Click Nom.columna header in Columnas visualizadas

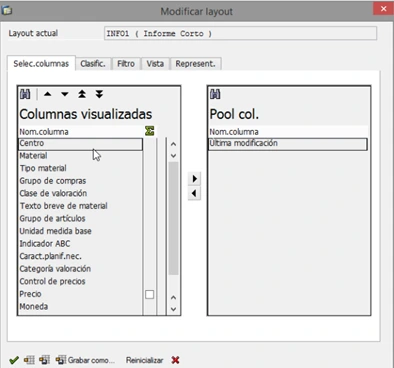[x=80, y=132]
